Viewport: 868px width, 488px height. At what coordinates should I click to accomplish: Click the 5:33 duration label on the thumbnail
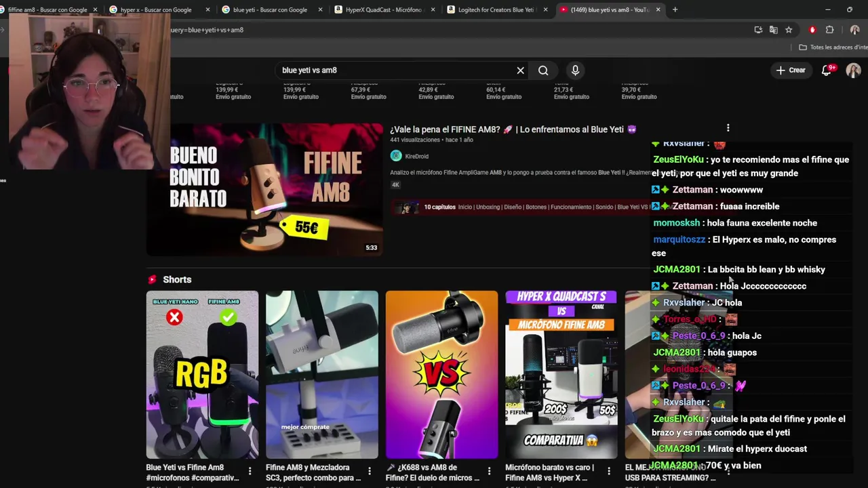[372, 248]
